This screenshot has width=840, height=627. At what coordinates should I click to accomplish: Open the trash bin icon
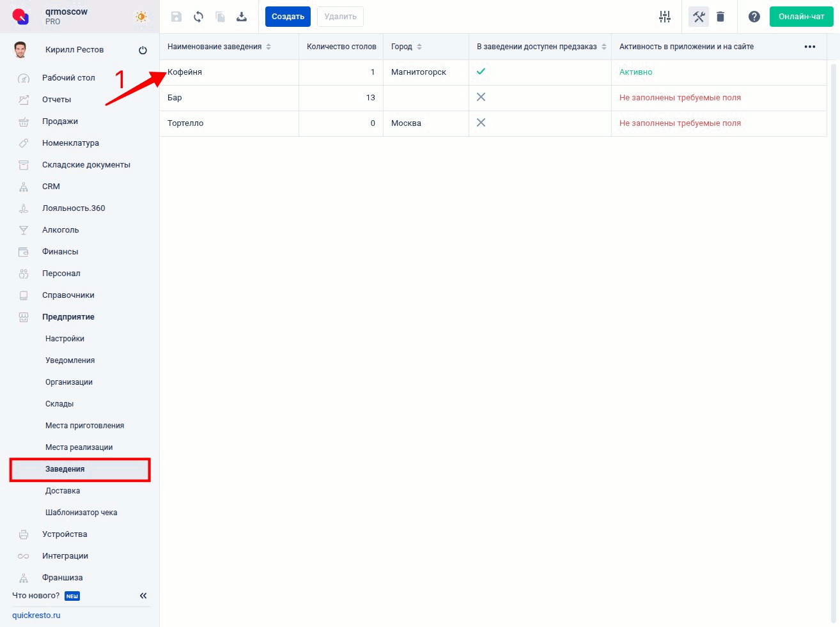point(720,17)
